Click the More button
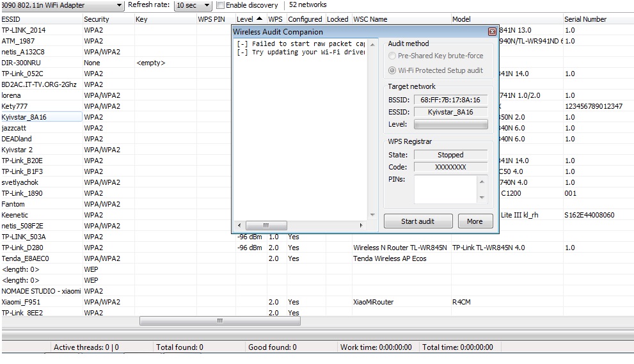 tap(475, 221)
